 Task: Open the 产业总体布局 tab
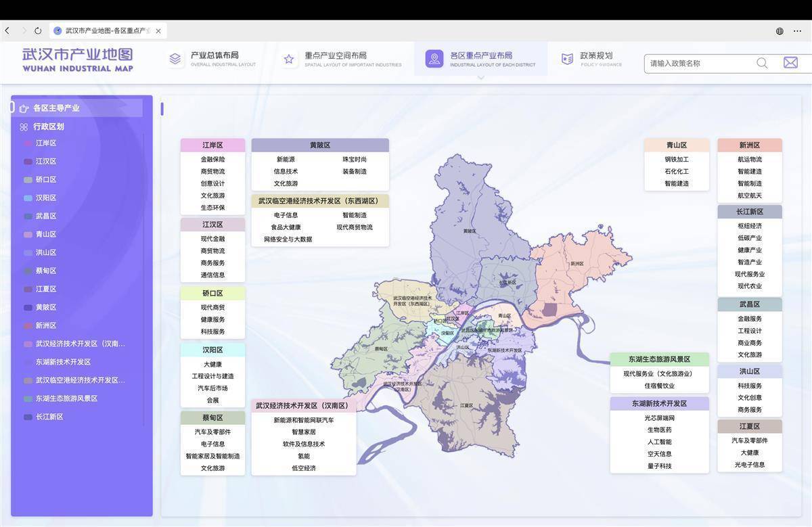pos(214,56)
